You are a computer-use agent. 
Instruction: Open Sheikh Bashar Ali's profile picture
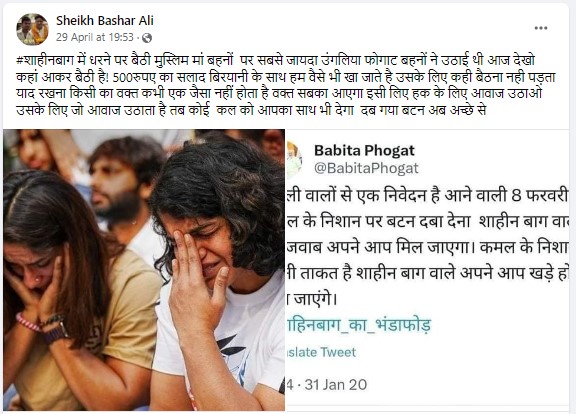pyautogui.click(x=32, y=29)
